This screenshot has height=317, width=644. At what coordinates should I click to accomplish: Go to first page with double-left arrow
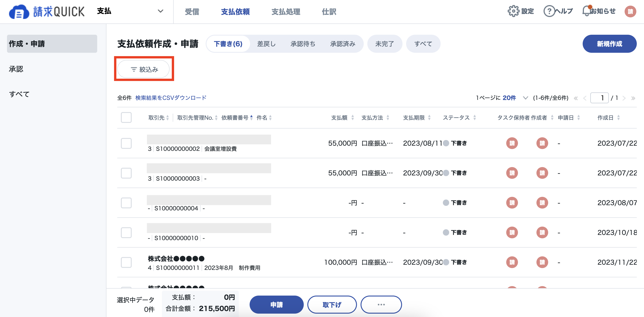pyautogui.click(x=576, y=98)
